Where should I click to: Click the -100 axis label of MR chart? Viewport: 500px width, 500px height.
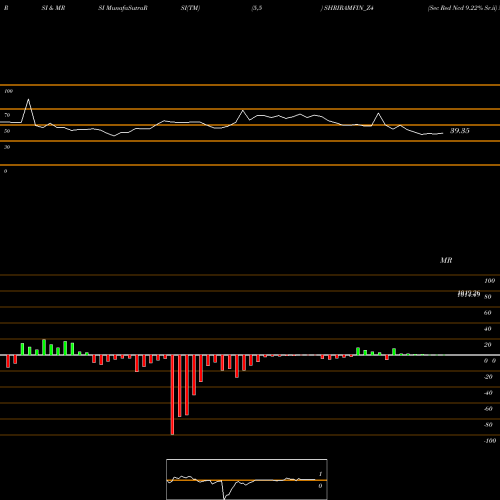tap(490, 441)
